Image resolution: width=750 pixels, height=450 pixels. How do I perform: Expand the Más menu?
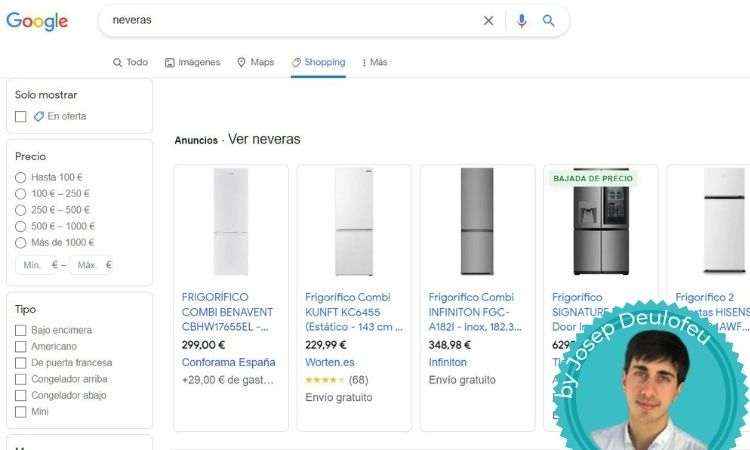pos(373,62)
